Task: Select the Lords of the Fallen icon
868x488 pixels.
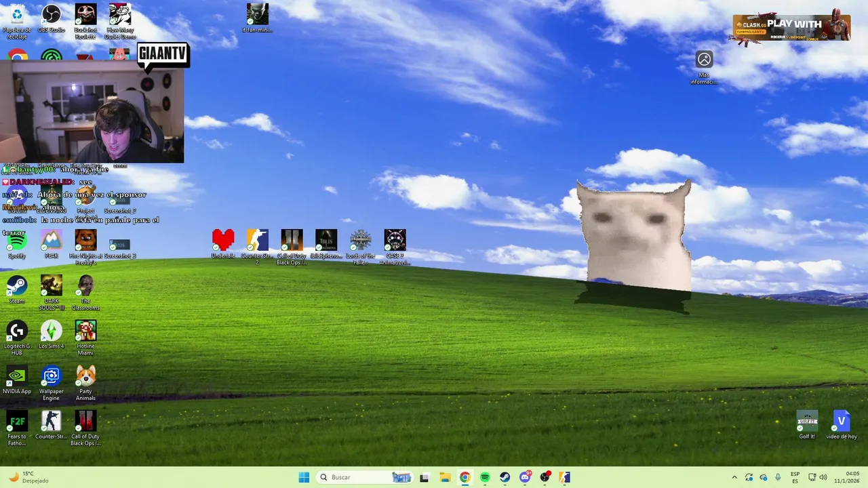Action: point(360,246)
